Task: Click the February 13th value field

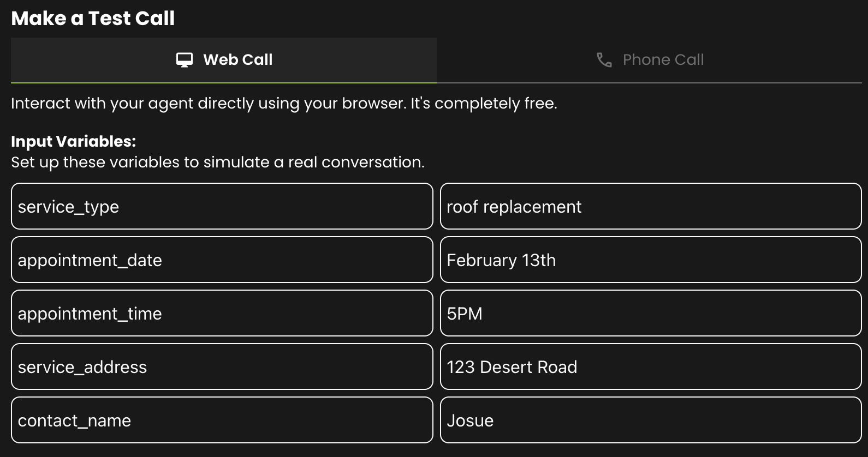Action: click(651, 260)
